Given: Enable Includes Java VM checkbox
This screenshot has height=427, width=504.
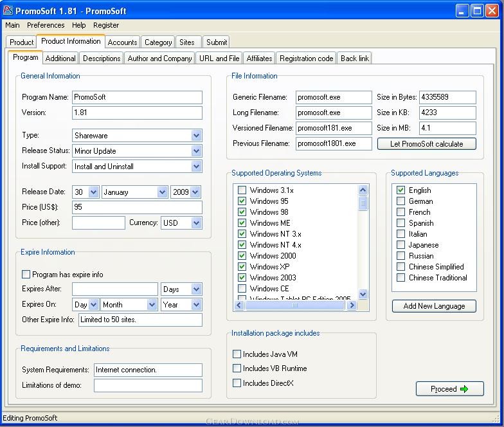Looking at the screenshot, I should coord(237,354).
